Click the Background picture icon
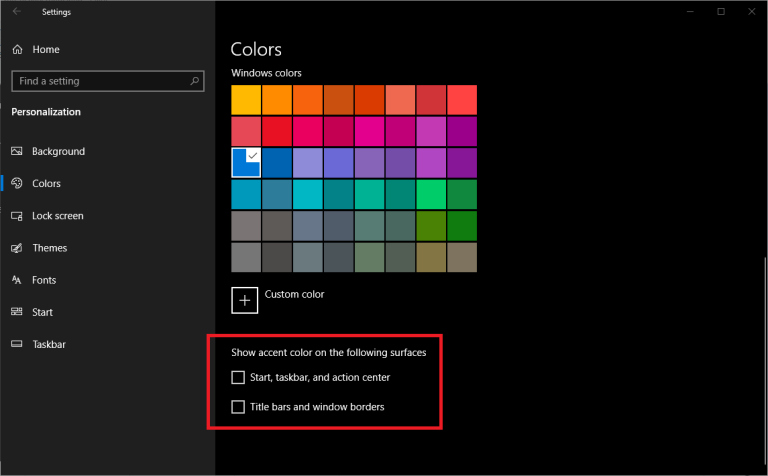Image resolution: width=768 pixels, height=476 pixels. [x=17, y=151]
